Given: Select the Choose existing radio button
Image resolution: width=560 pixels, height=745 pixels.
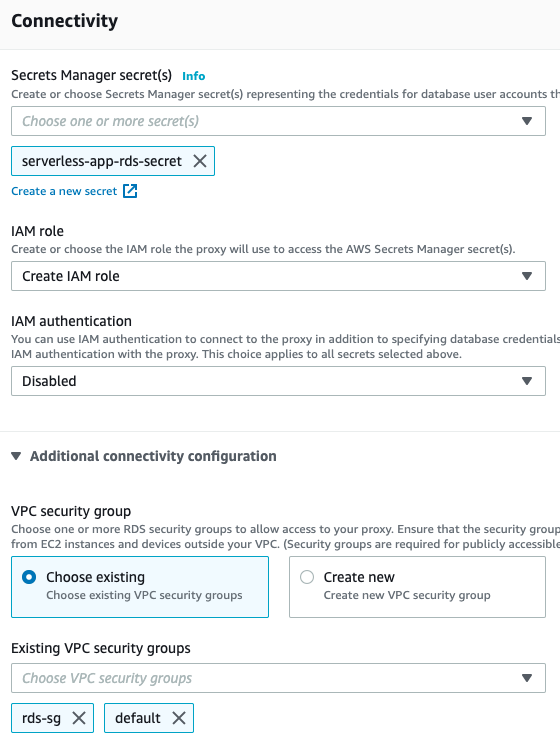Looking at the screenshot, I should (29, 577).
